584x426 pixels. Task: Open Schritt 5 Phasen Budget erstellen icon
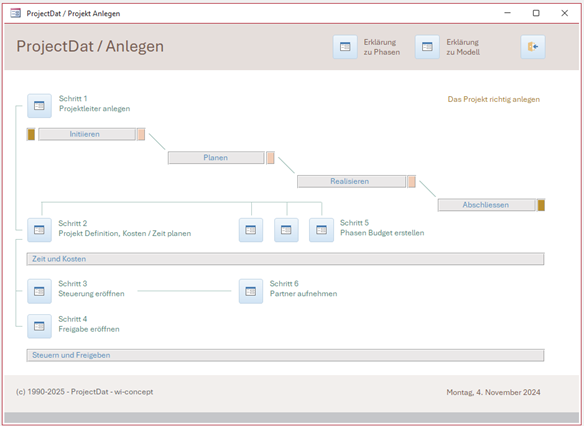tap(321, 230)
